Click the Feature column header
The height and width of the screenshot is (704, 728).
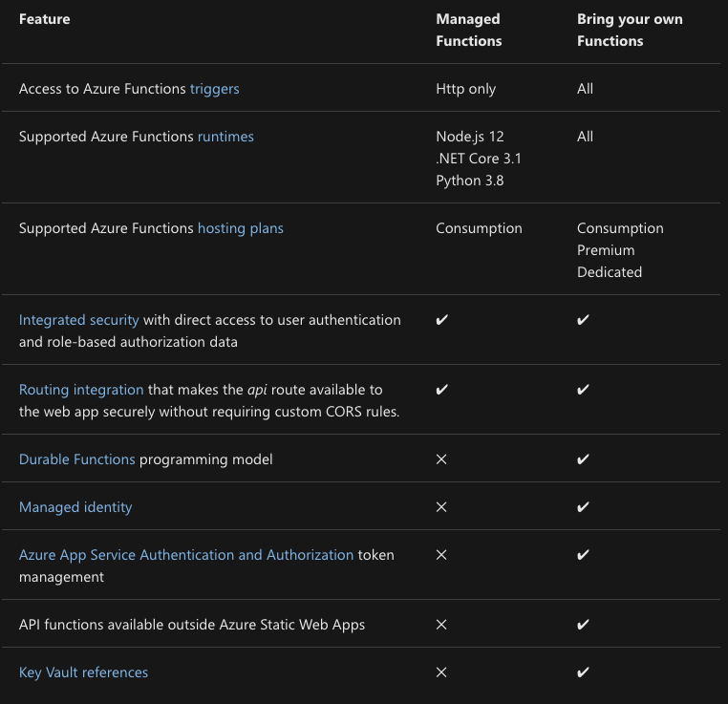click(45, 19)
